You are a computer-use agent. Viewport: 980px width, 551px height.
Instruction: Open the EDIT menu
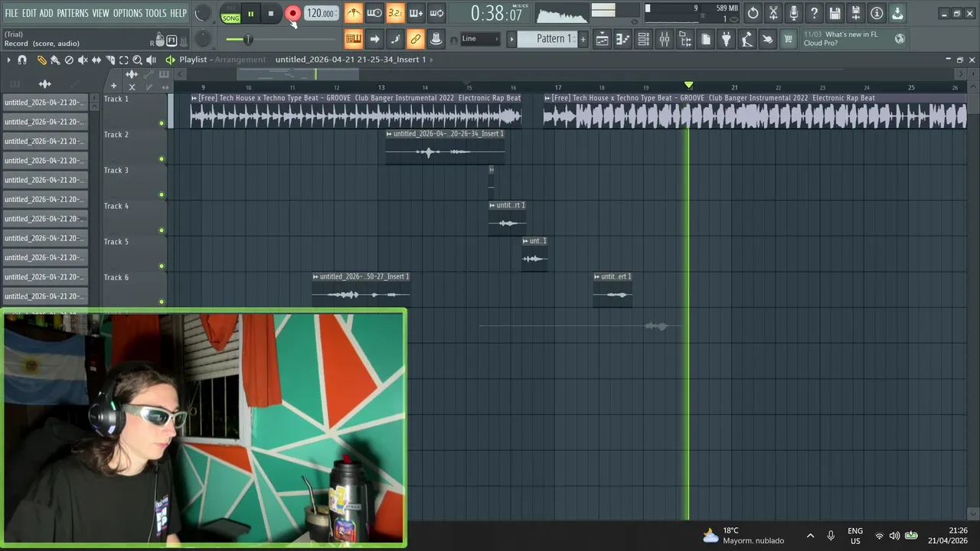pyautogui.click(x=29, y=13)
